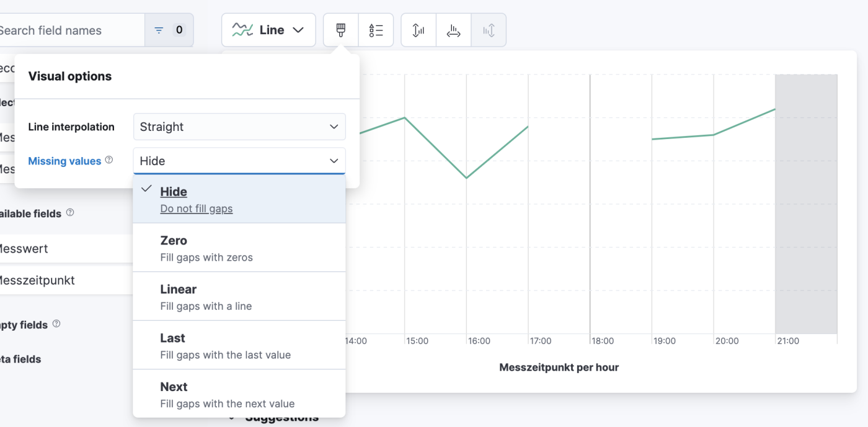Select Linear to fill gaps with a line
The width and height of the screenshot is (868, 427).
point(239,296)
